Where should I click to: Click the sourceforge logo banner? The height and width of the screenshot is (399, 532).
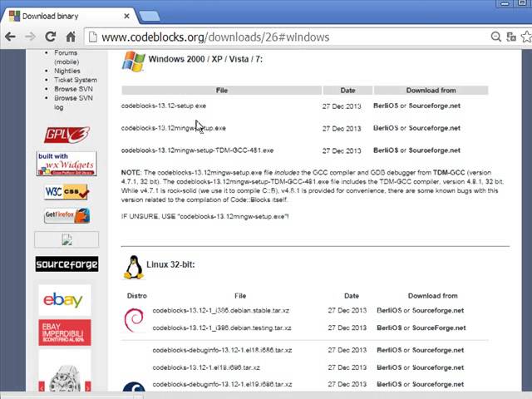(x=66, y=264)
